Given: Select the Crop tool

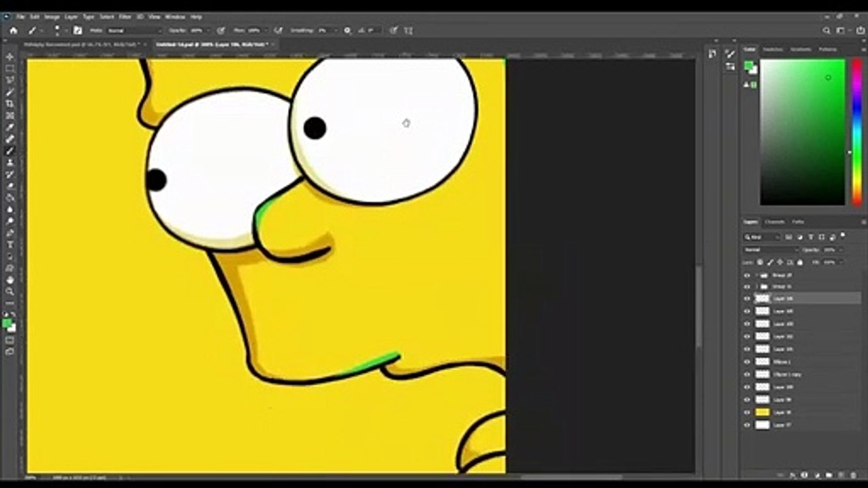Looking at the screenshot, I should point(10,104).
